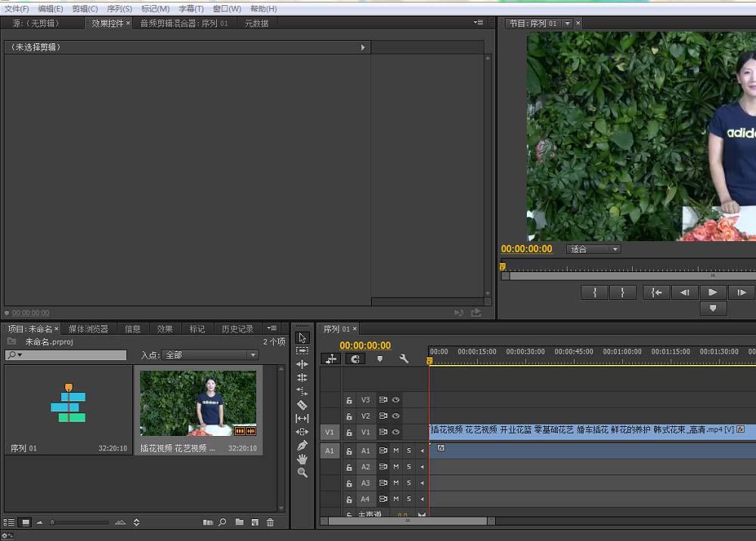Viewport: 756px width, 541px height.
Task: Mute audio track A1
Action: click(395, 450)
